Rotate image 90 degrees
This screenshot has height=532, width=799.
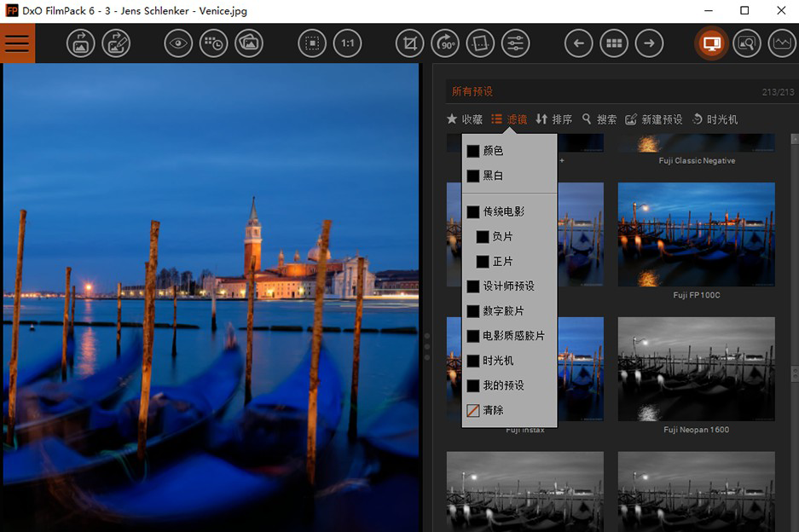click(445, 43)
